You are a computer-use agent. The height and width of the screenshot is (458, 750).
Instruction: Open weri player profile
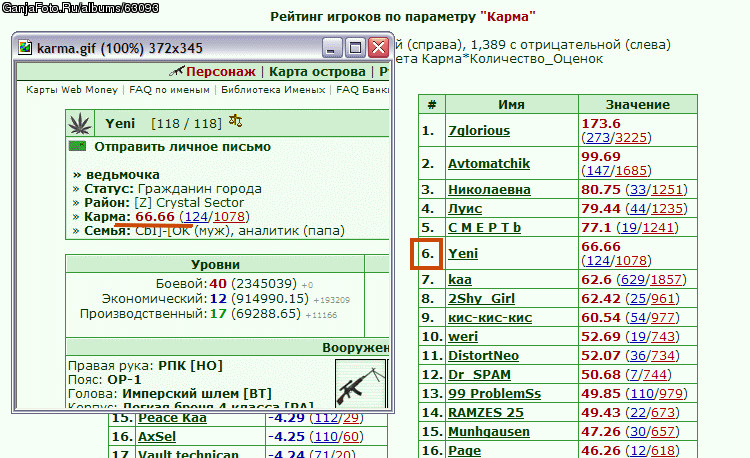coord(463,337)
